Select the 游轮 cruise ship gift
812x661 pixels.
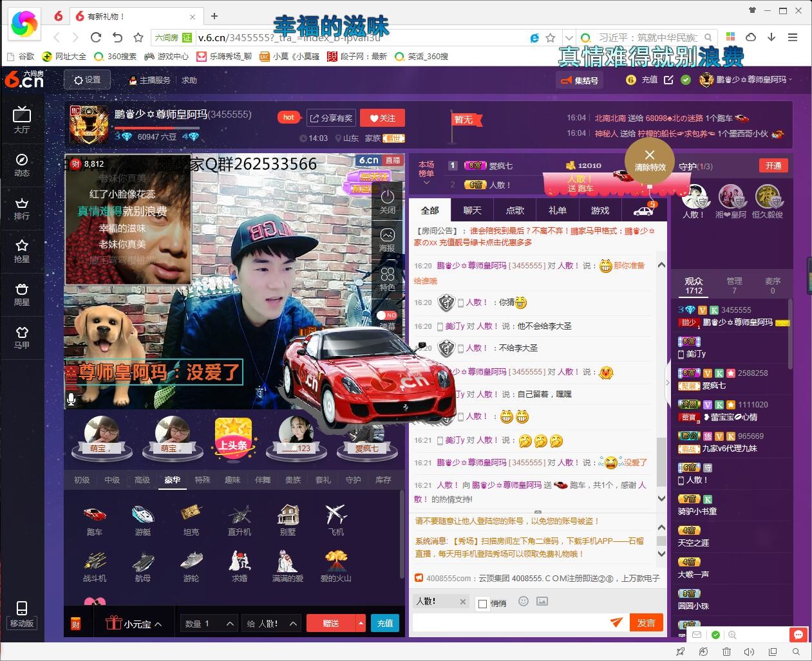coord(191,566)
